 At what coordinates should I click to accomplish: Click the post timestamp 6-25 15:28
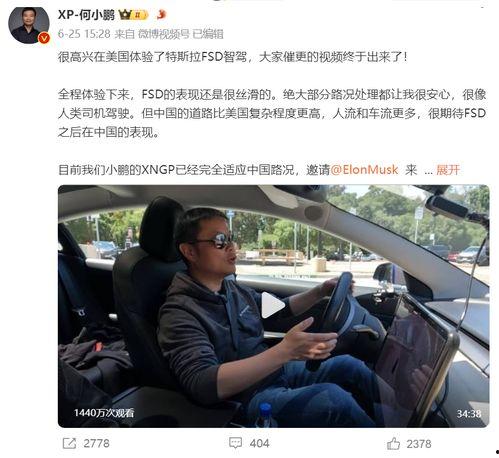[84, 34]
